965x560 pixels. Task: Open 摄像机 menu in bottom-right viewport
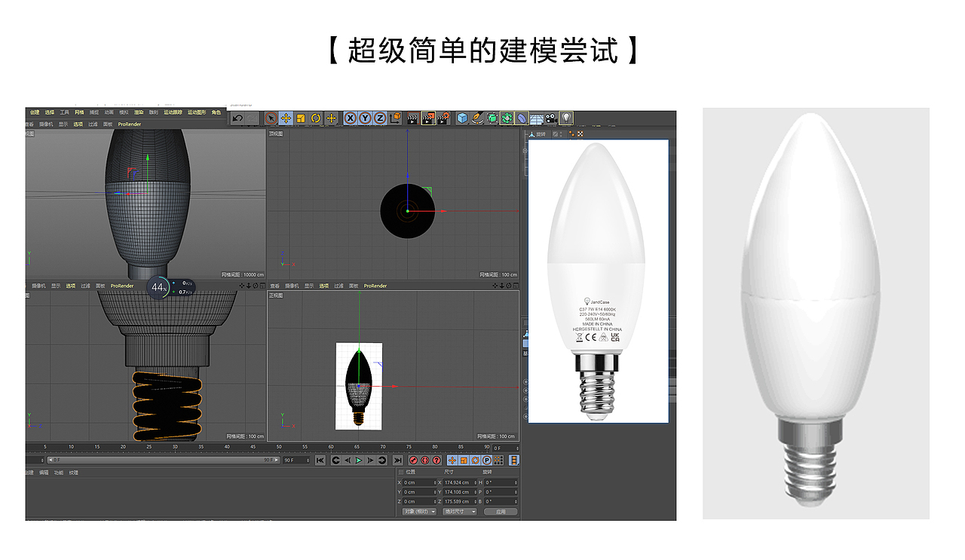pos(290,286)
